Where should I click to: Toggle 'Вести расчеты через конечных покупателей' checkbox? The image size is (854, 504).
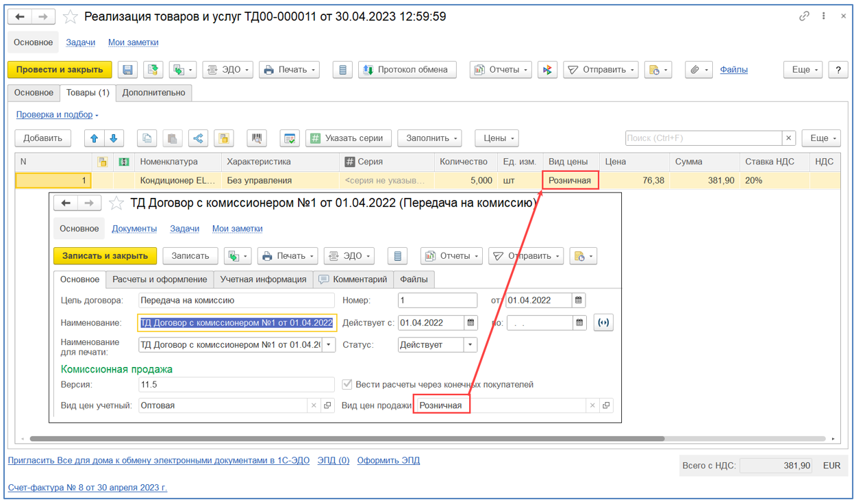click(347, 384)
